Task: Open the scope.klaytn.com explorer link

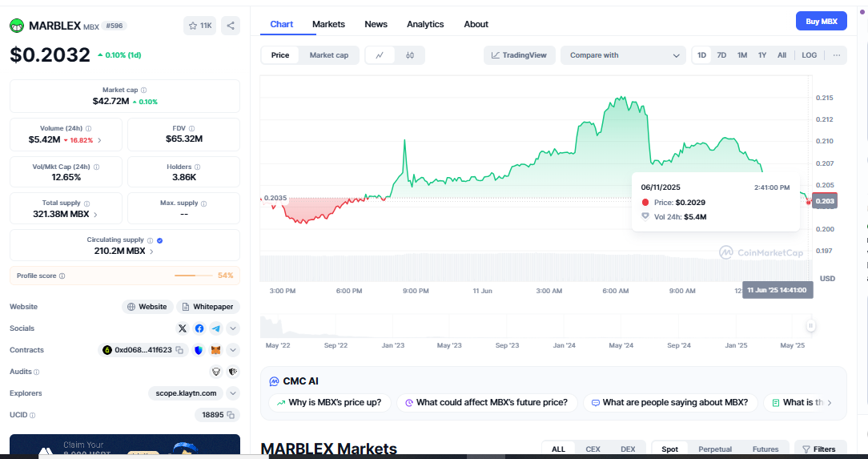Action: click(x=186, y=393)
